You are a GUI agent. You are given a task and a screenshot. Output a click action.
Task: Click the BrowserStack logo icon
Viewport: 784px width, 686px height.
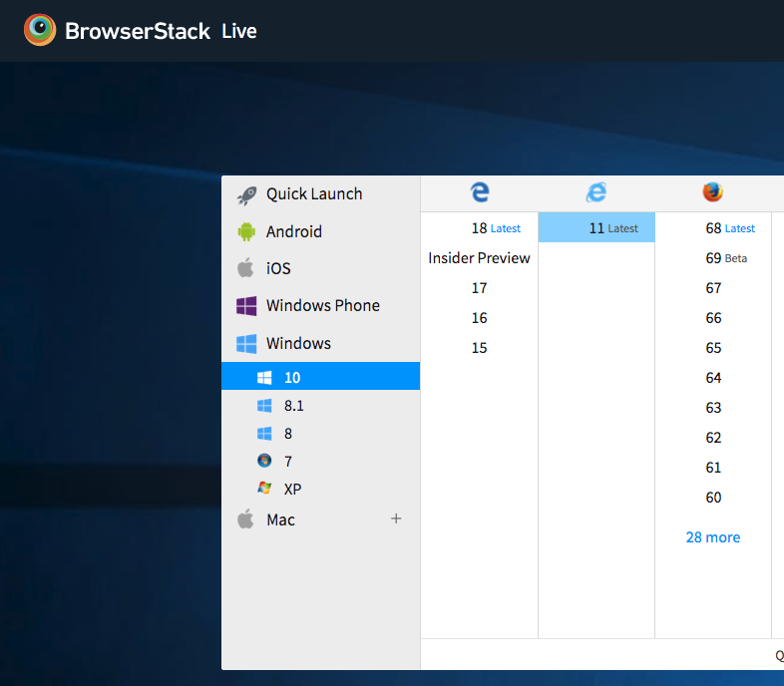[x=40, y=30]
